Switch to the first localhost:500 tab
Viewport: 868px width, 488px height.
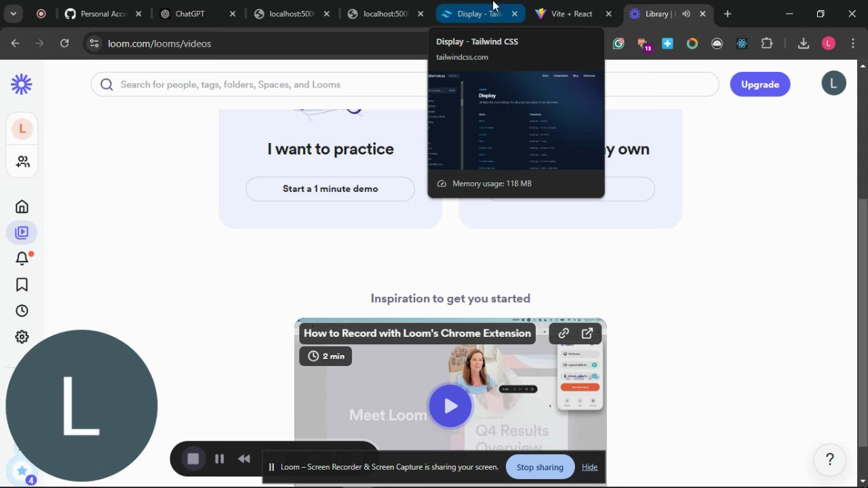(291, 14)
